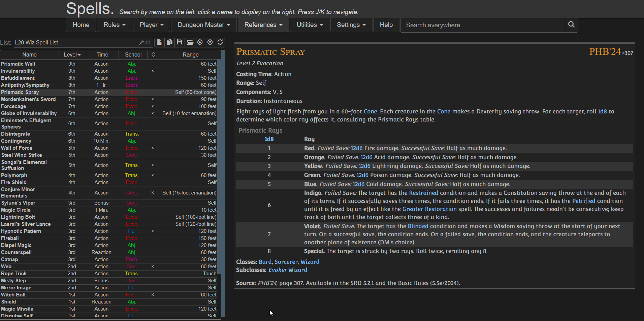Select the Prismatic Wall spell row

[x=109, y=64]
